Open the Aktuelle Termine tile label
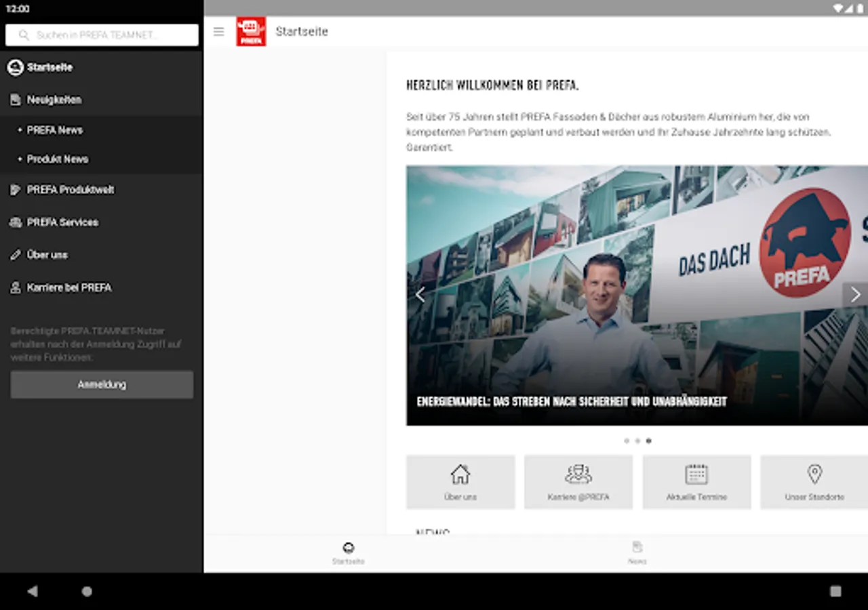 pos(696,497)
